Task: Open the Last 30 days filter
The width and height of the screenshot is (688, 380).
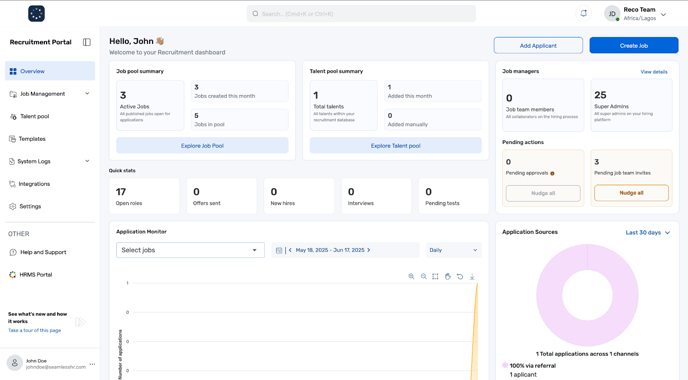Action: point(648,233)
